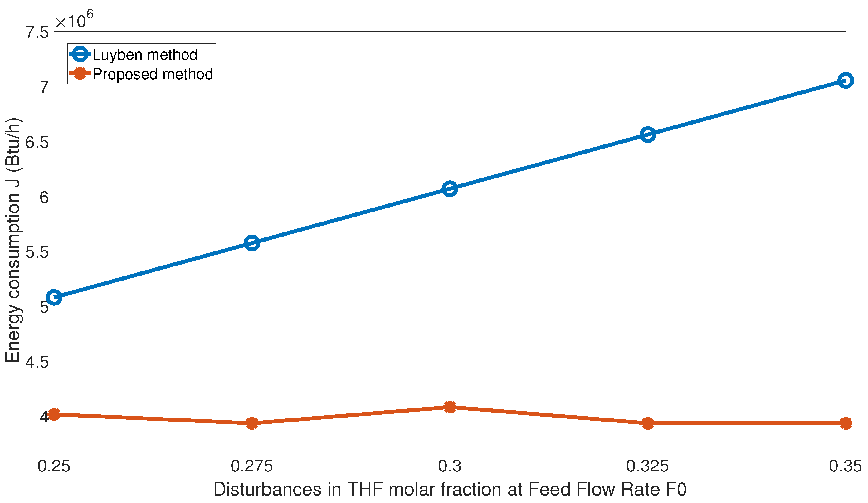The image size is (868, 503).
Task: Click the 0.325 x-axis tick label
Action: pos(647,466)
